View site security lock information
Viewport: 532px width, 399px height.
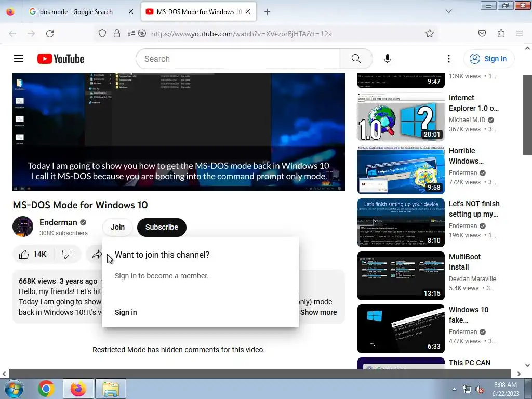117,33
